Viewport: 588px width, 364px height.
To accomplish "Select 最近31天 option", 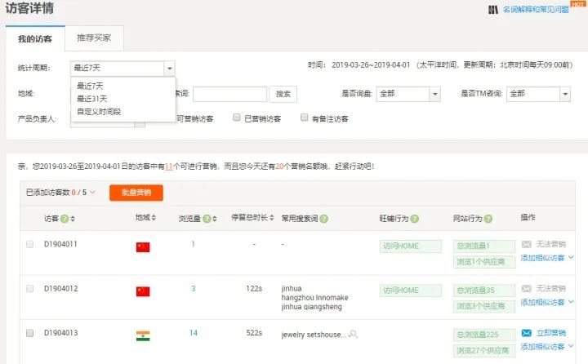I will pyautogui.click(x=92, y=99).
